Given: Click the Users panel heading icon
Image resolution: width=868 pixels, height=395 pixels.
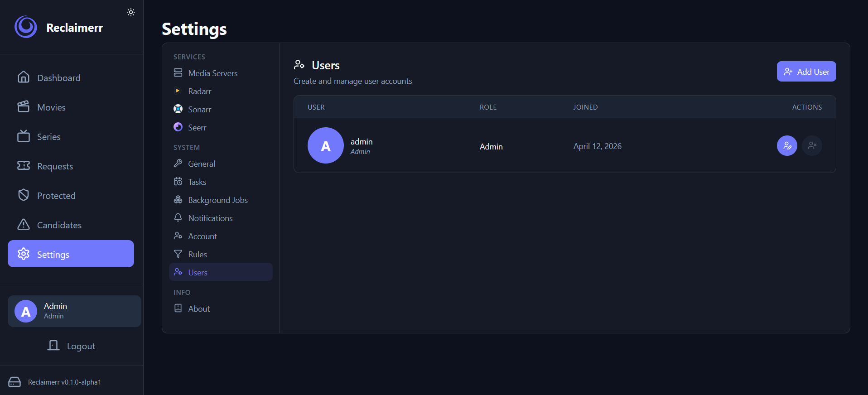Looking at the screenshot, I should [x=299, y=65].
